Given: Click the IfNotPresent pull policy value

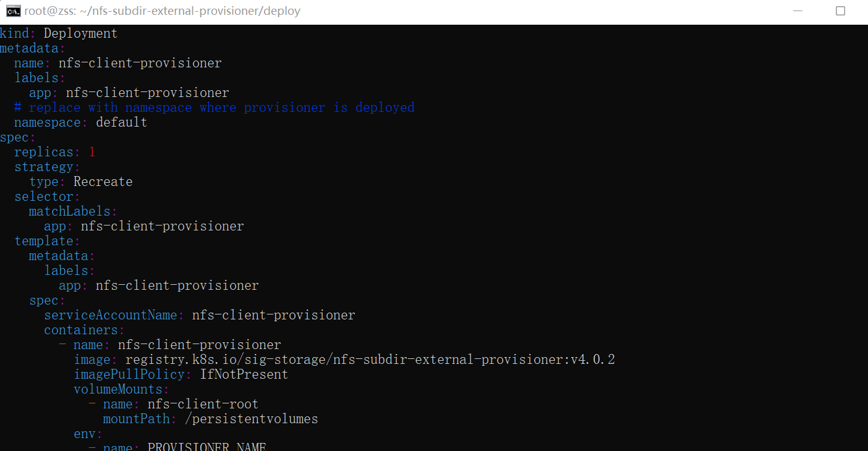Looking at the screenshot, I should (244, 374).
